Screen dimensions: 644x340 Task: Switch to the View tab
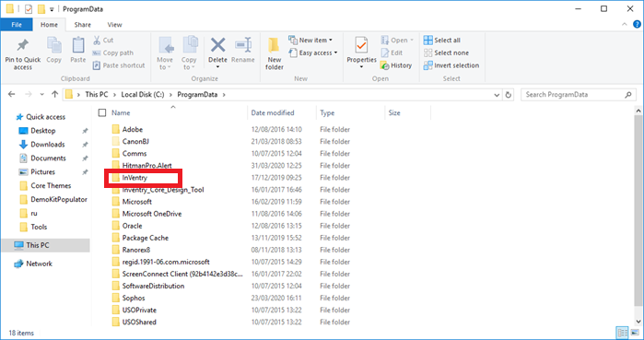point(114,25)
